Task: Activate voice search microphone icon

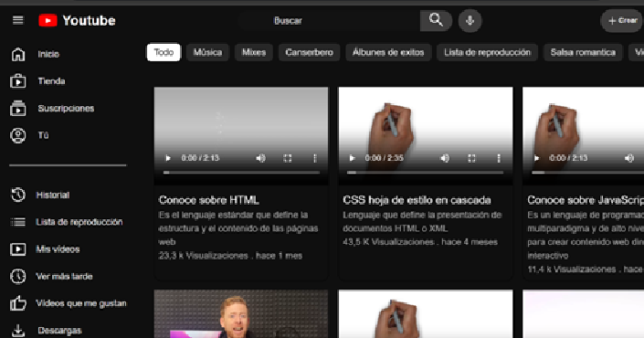Action: coord(470,20)
